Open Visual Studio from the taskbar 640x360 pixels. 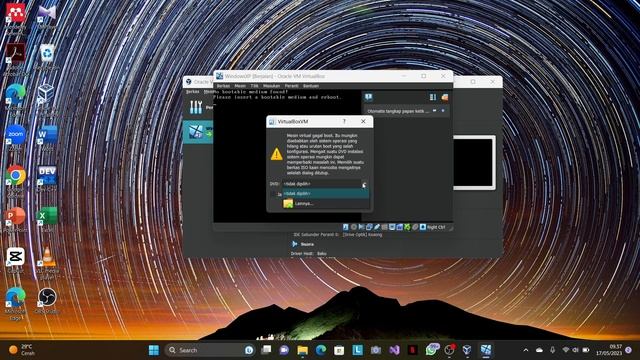pos(394,350)
